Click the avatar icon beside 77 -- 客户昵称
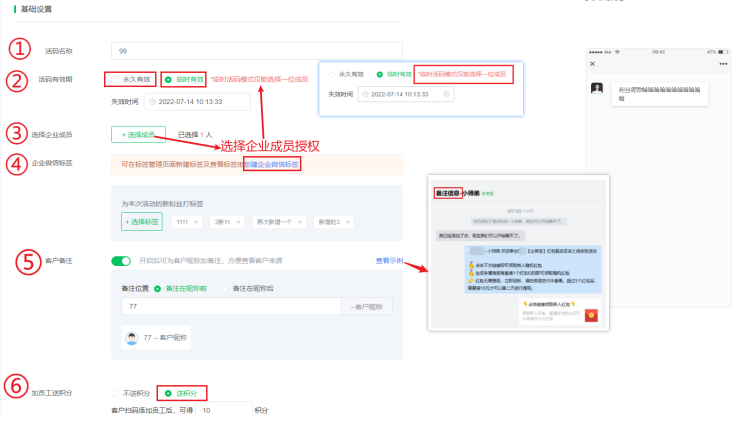750x424 pixels. 132,338
